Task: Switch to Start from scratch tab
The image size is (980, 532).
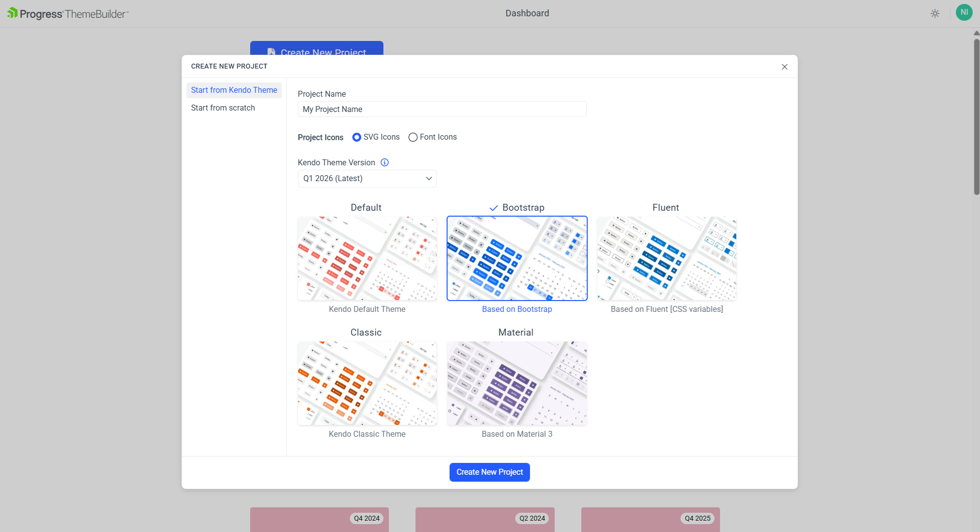Action: [223, 108]
